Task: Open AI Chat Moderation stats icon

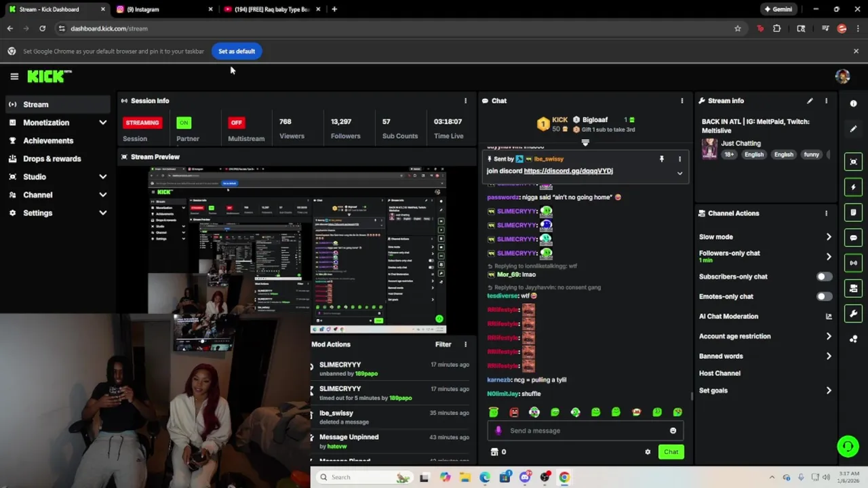Action: tap(829, 317)
